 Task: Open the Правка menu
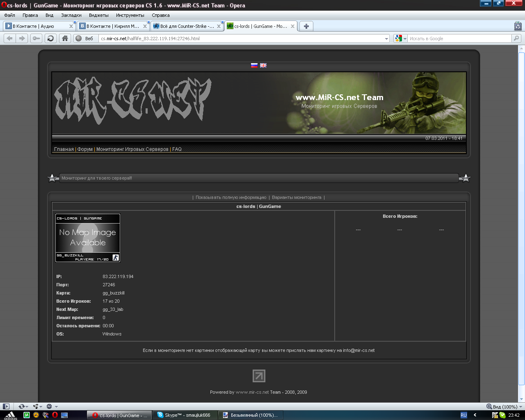pyautogui.click(x=30, y=15)
